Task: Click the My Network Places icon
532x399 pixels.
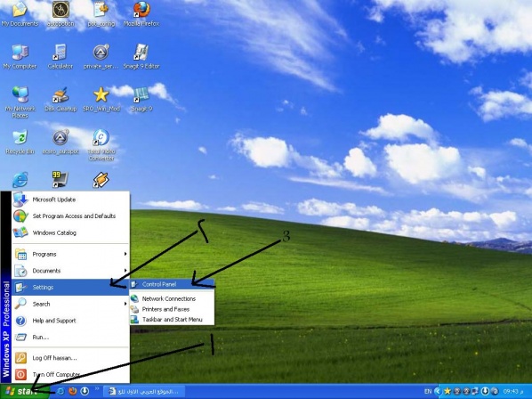Action: 20,102
